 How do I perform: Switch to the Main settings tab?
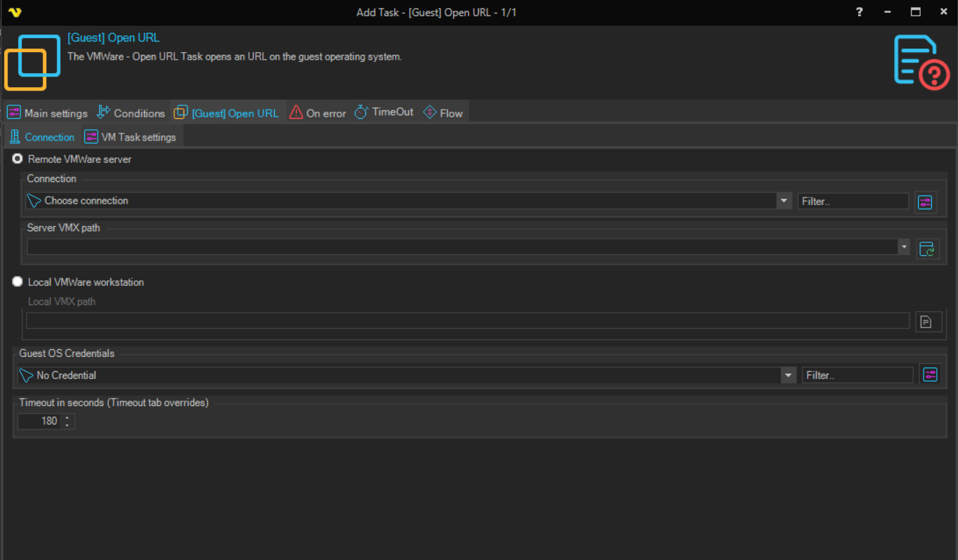[x=48, y=113]
